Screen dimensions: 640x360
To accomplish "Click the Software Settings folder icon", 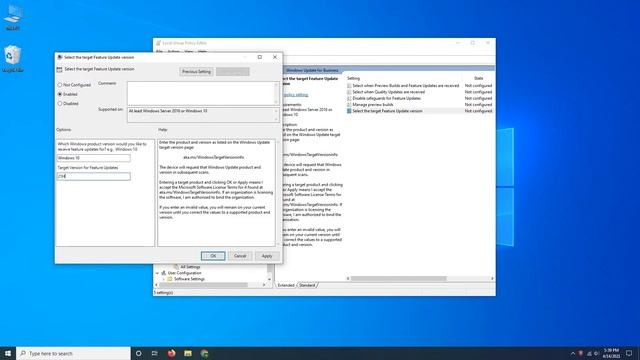I will coord(170,279).
